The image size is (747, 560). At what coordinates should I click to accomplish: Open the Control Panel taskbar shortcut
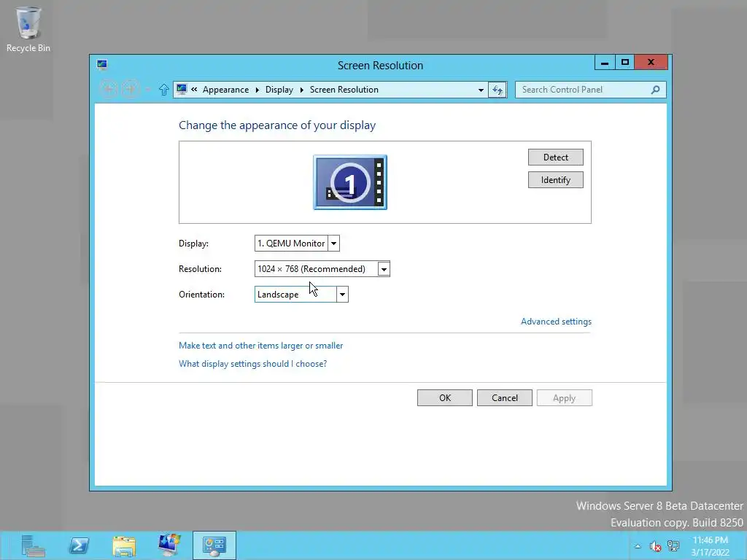169,545
